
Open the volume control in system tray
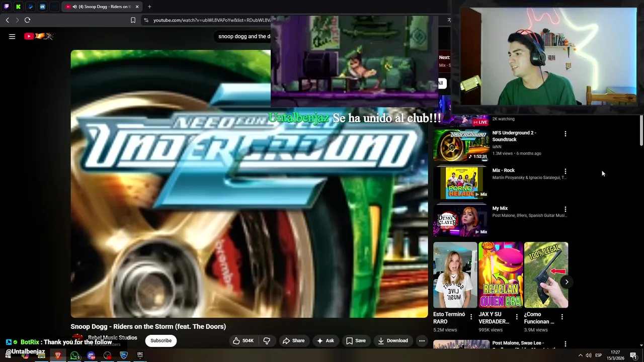(x=589, y=355)
